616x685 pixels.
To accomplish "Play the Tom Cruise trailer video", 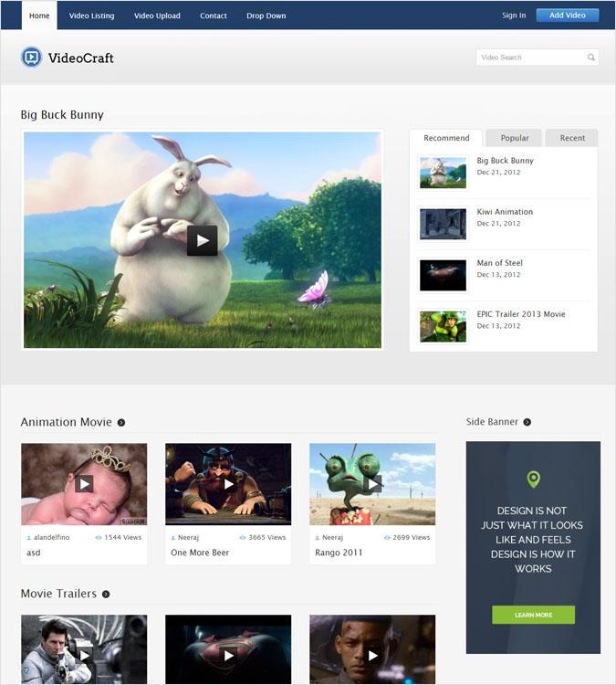I will (84, 655).
